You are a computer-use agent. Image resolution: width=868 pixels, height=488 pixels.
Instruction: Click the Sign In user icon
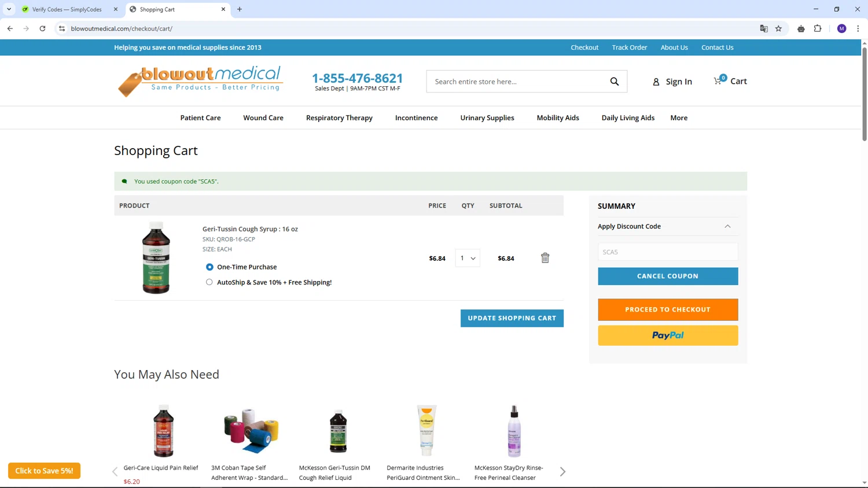tap(656, 82)
